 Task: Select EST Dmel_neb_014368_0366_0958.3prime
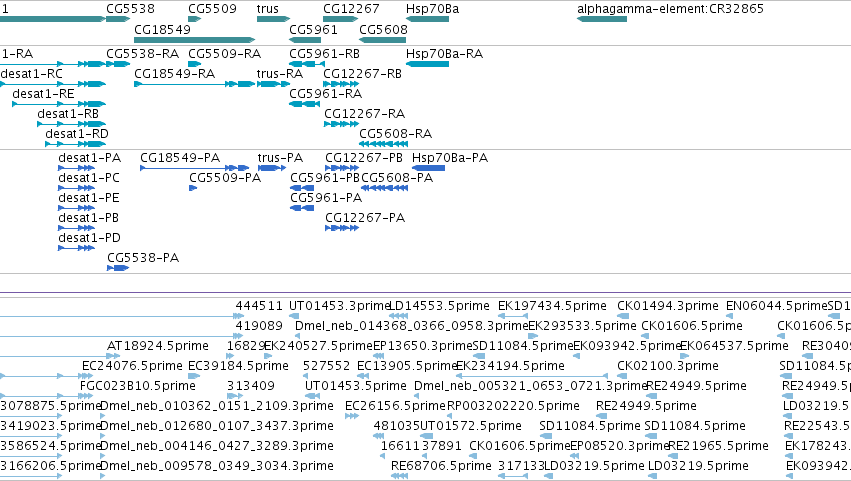pyautogui.click(x=411, y=326)
